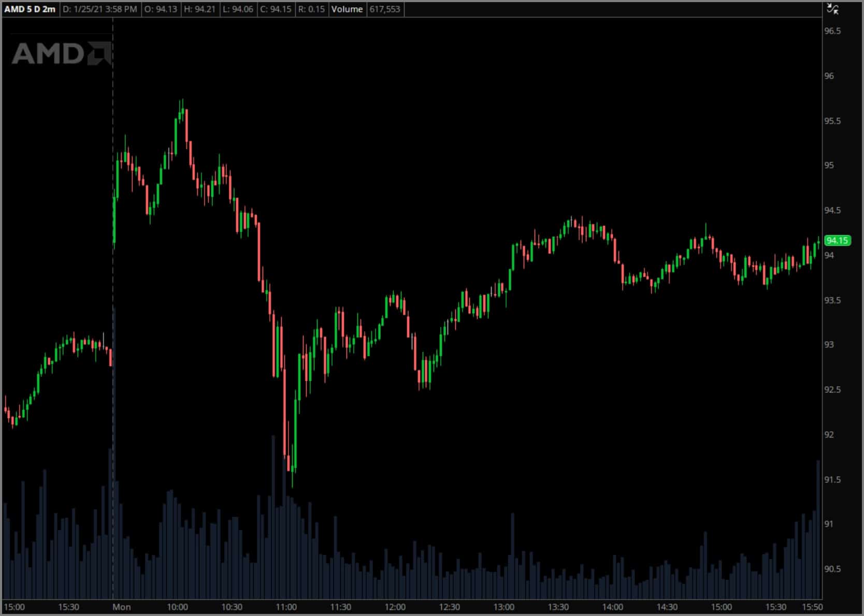Click the 13:00 time axis label
This screenshot has width=864, height=616.
pos(504,607)
